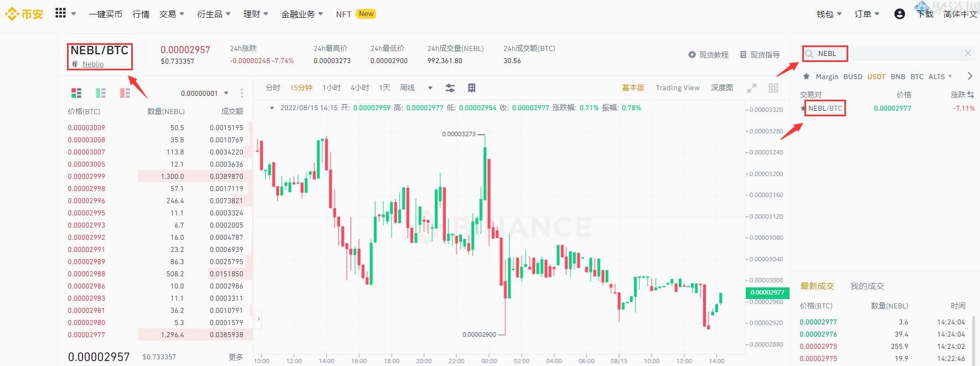Show buy-orders-only order book view
Viewport: 980px width, 366px height.
pyautogui.click(x=101, y=93)
